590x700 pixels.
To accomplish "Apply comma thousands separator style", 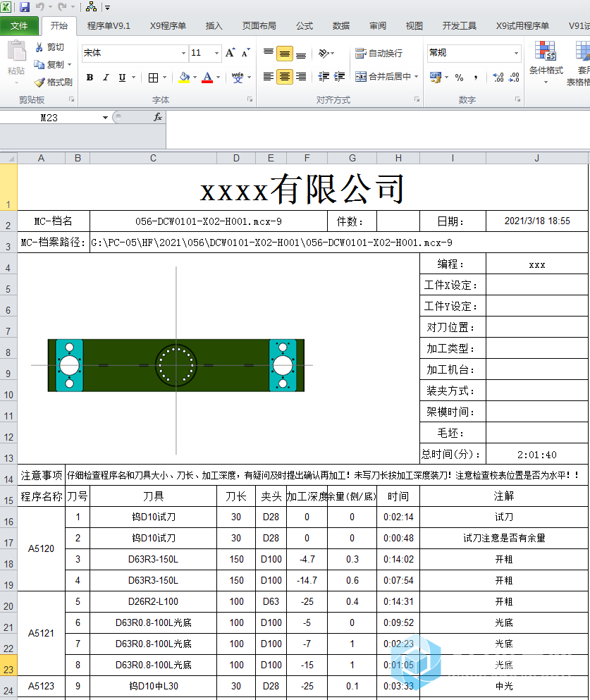I will point(476,78).
